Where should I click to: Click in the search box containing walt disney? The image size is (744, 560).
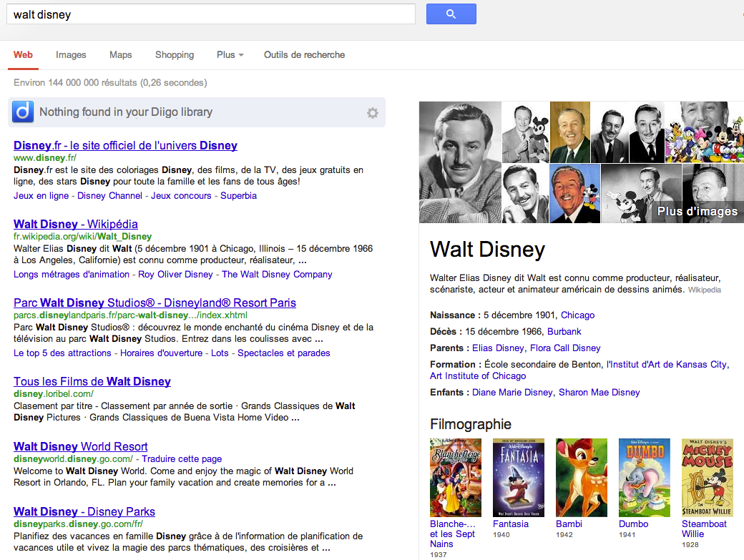[x=210, y=14]
